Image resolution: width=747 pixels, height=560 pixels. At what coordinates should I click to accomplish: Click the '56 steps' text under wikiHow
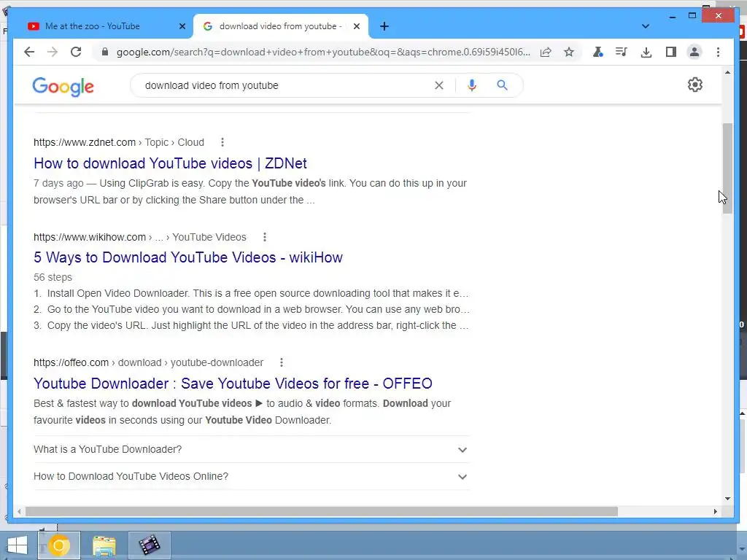[53, 277]
